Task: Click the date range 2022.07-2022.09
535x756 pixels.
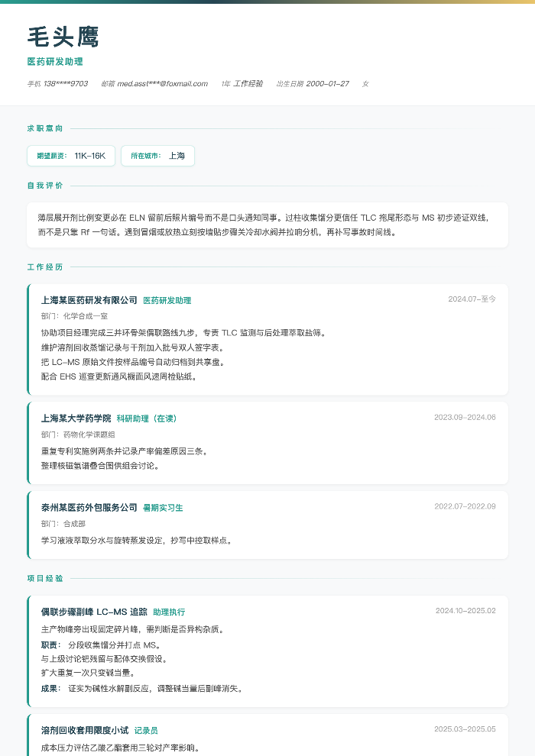Action: [465, 506]
